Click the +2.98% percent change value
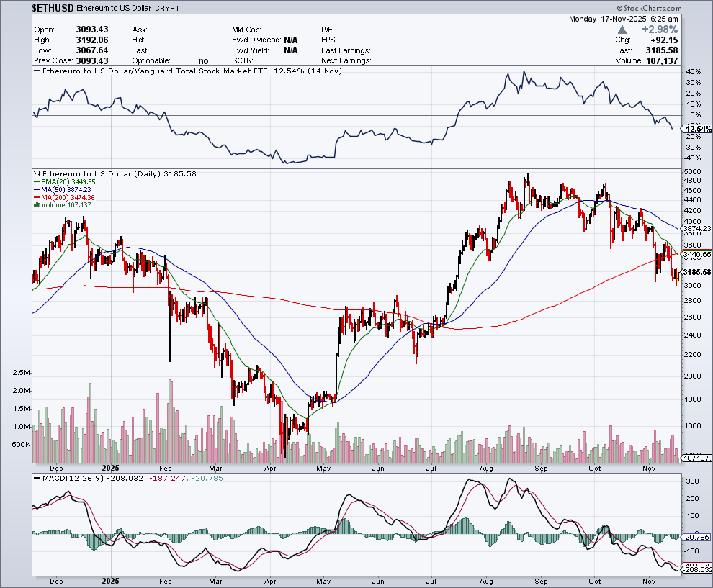 point(660,30)
